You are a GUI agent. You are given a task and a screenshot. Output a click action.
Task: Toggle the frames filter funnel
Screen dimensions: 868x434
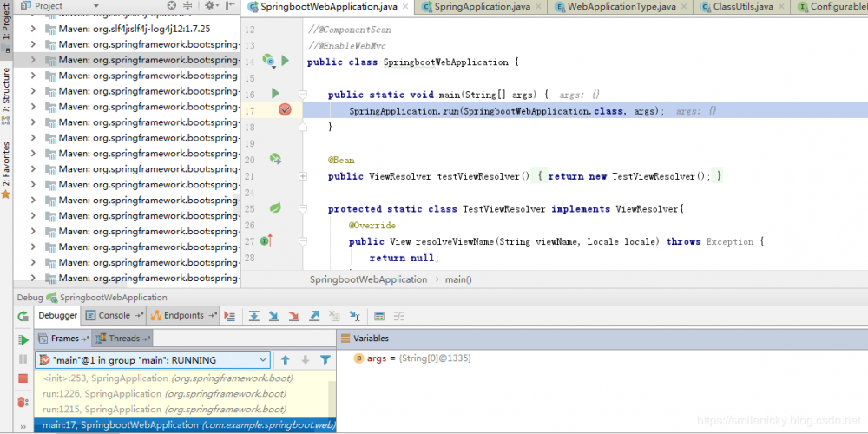pyautogui.click(x=325, y=360)
